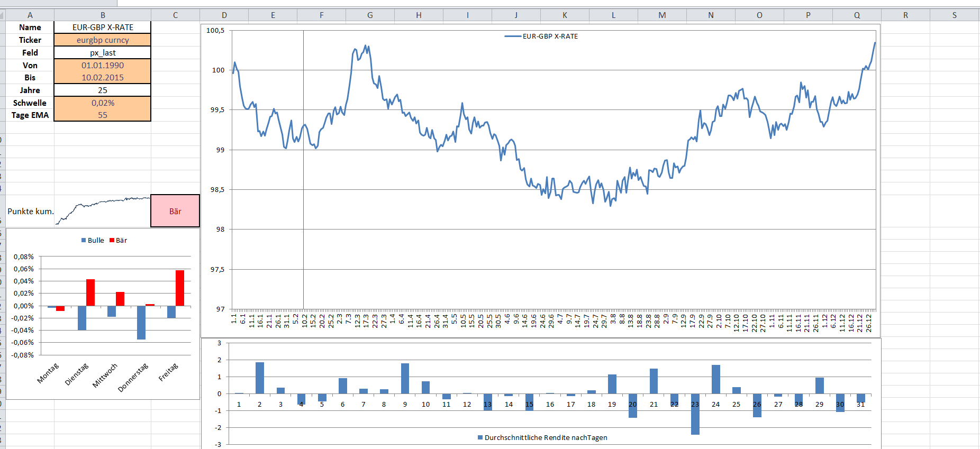Click the Schwelle value cell 0,02%

point(103,103)
